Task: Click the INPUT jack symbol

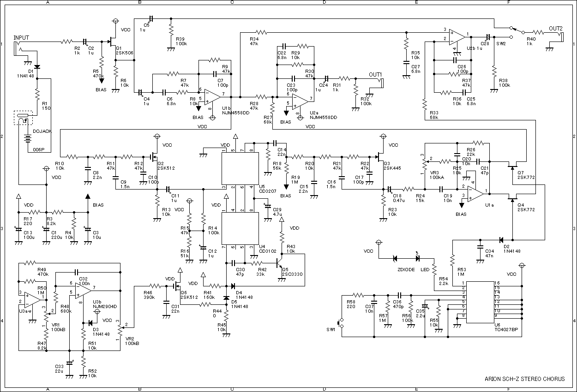Action: click(18, 48)
